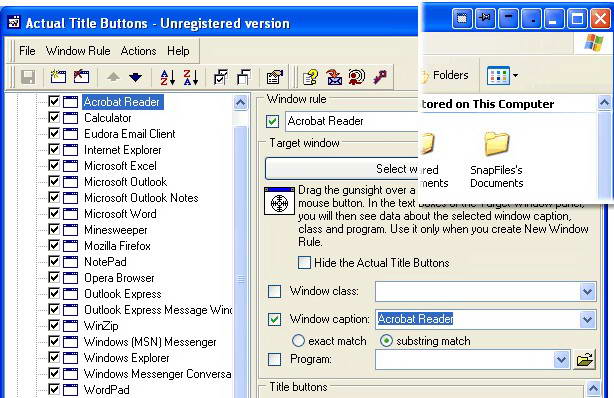The image size is (614, 398).
Task: Expand the Views dropdown arrow in Explorer
Action: click(x=515, y=75)
